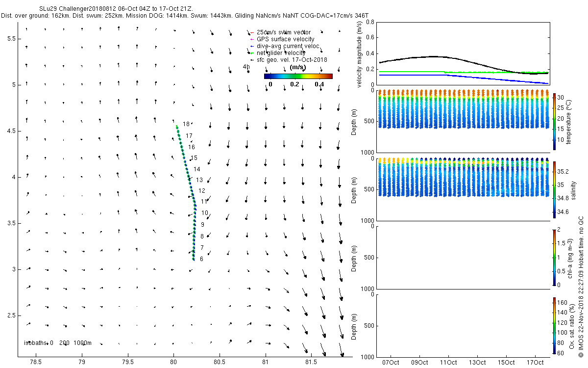Click the 09Oct date tick
This screenshot has width=588, height=368.
(420, 363)
